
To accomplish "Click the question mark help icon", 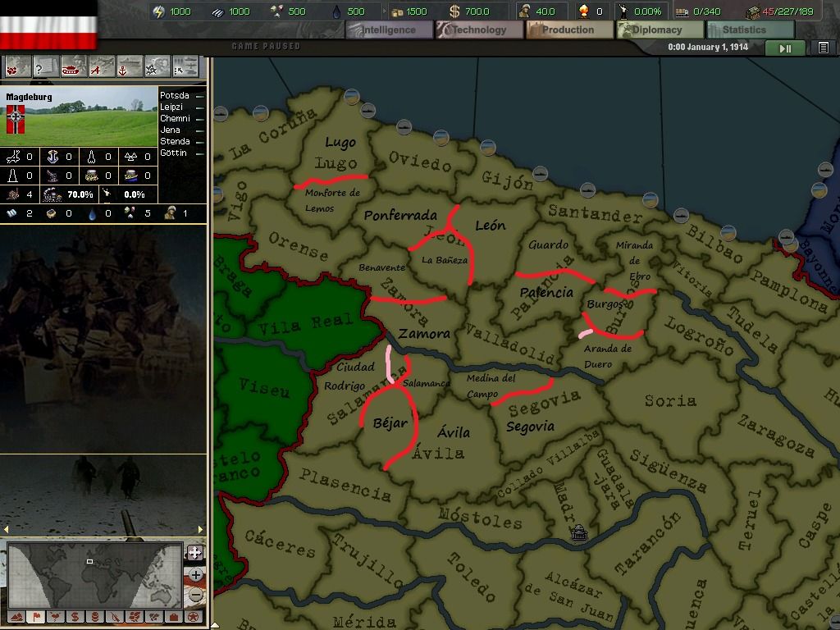I will pos(46,67).
